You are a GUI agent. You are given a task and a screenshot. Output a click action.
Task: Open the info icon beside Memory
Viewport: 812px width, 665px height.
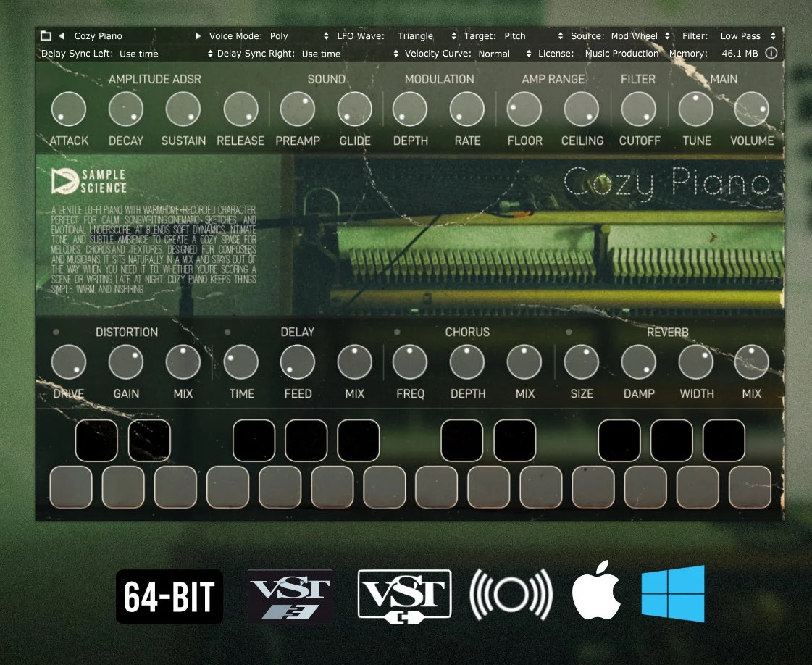pos(771,53)
